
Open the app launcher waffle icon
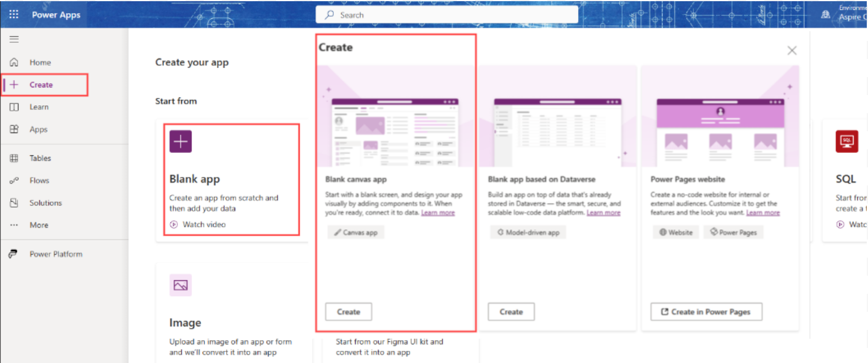(x=14, y=15)
